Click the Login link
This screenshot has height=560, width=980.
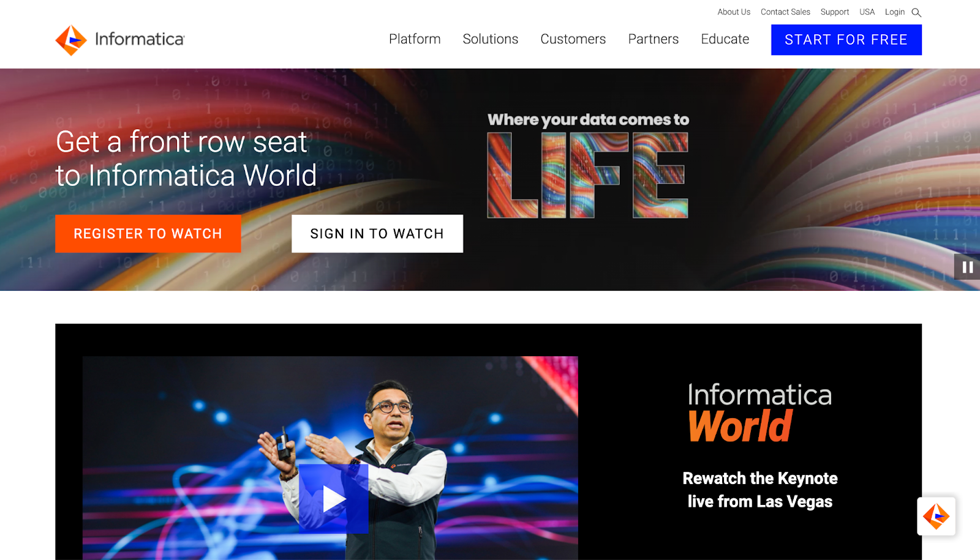point(894,12)
